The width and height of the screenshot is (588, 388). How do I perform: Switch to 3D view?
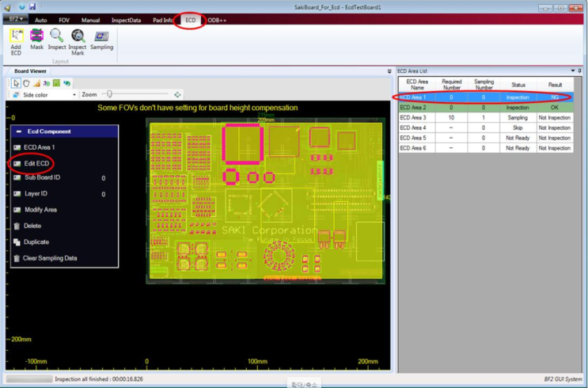[x=47, y=83]
